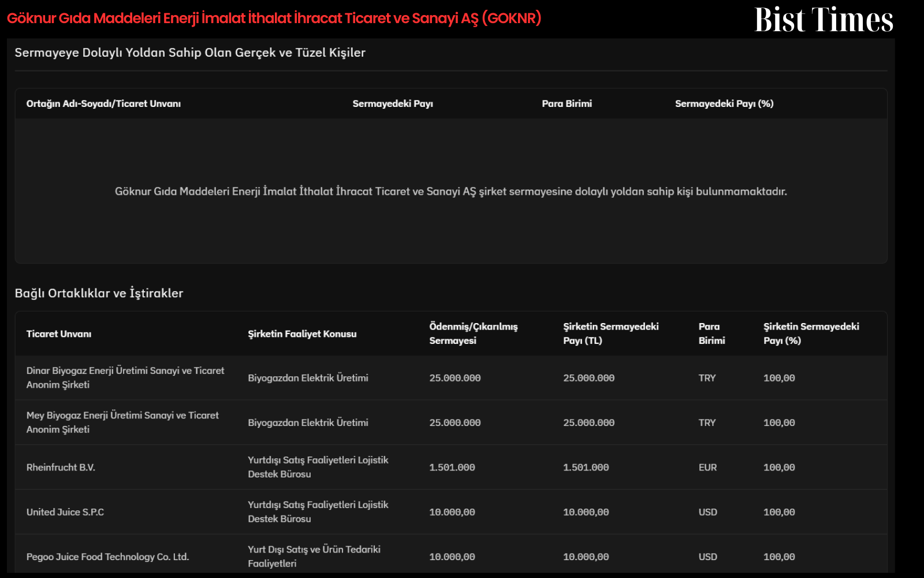Click Rheinfrucht capital share 1.501.000 in TL column
Screen dimensions: 924x578
coord(586,467)
